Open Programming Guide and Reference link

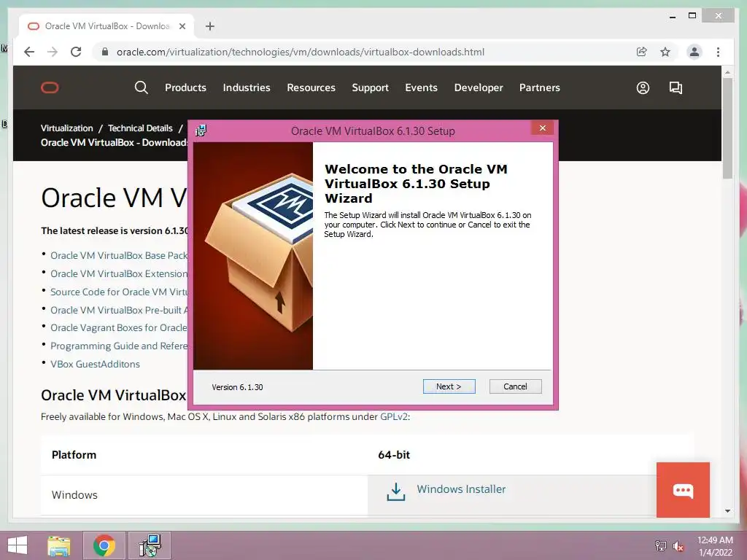tap(119, 346)
